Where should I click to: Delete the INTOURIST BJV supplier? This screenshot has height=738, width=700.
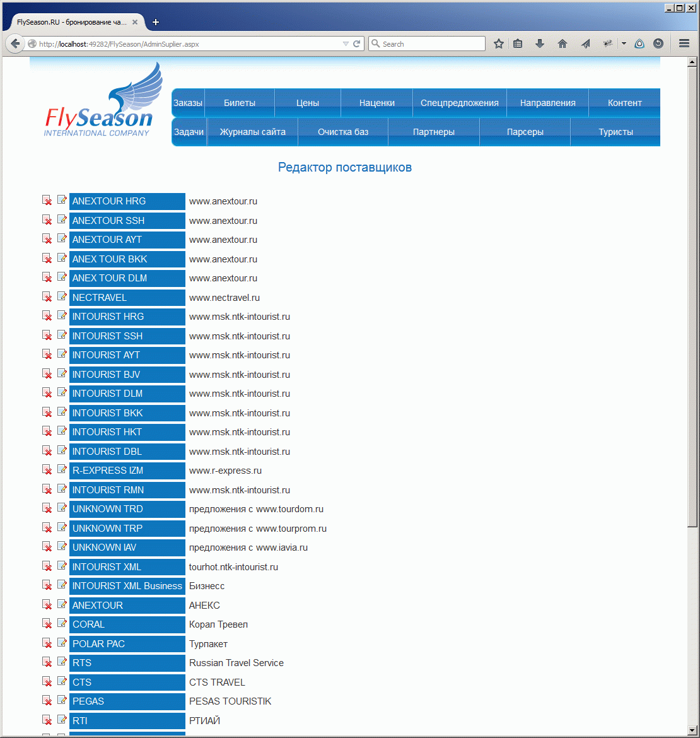tap(47, 373)
